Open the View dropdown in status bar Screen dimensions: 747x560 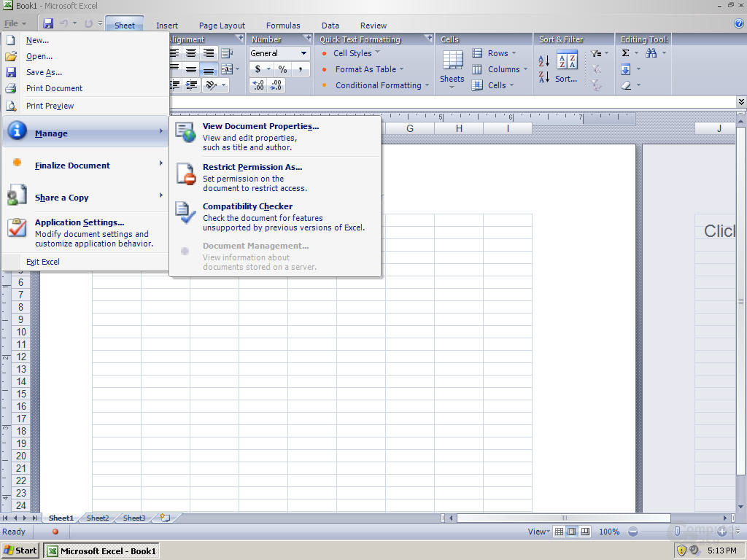538,532
